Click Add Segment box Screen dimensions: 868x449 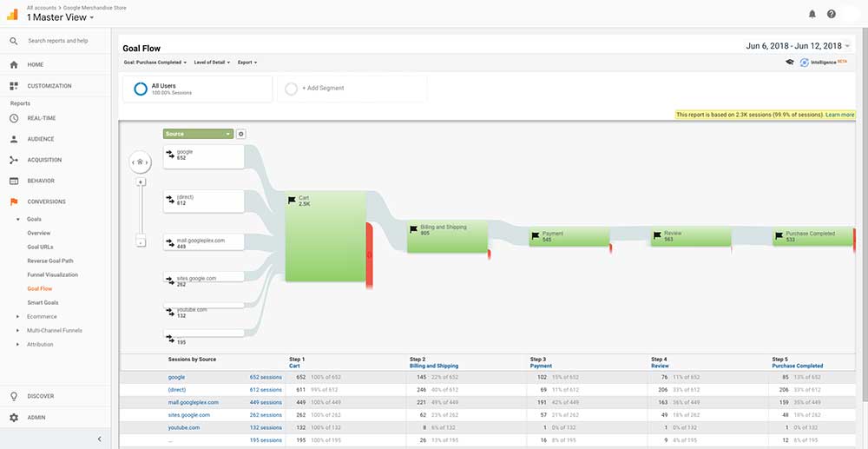pyautogui.click(x=352, y=89)
